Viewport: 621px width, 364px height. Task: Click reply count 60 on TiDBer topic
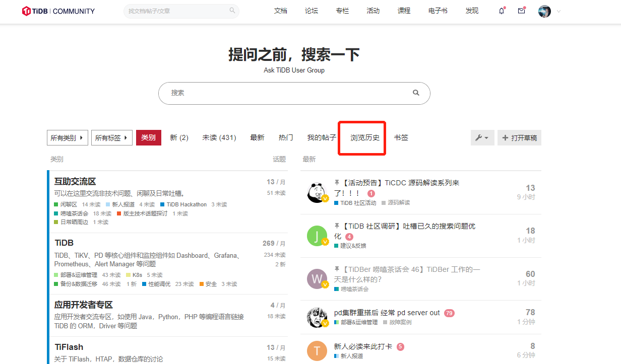click(530, 274)
